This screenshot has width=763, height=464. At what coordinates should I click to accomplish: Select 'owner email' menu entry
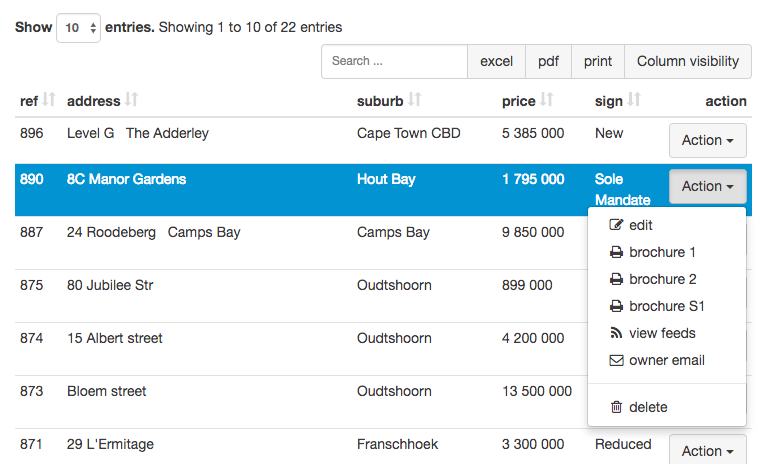(x=666, y=361)
